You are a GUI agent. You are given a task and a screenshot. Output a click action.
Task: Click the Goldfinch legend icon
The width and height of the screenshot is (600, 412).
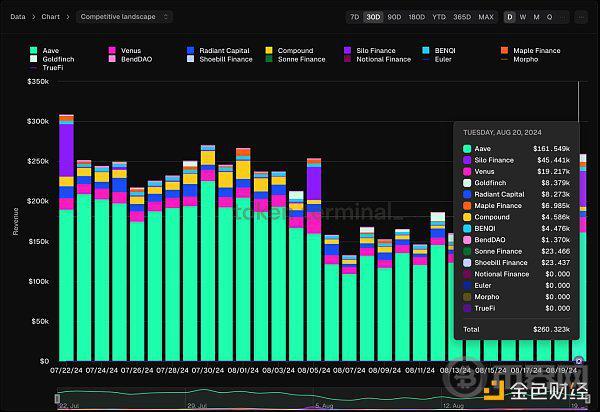[x=34, y=59]
